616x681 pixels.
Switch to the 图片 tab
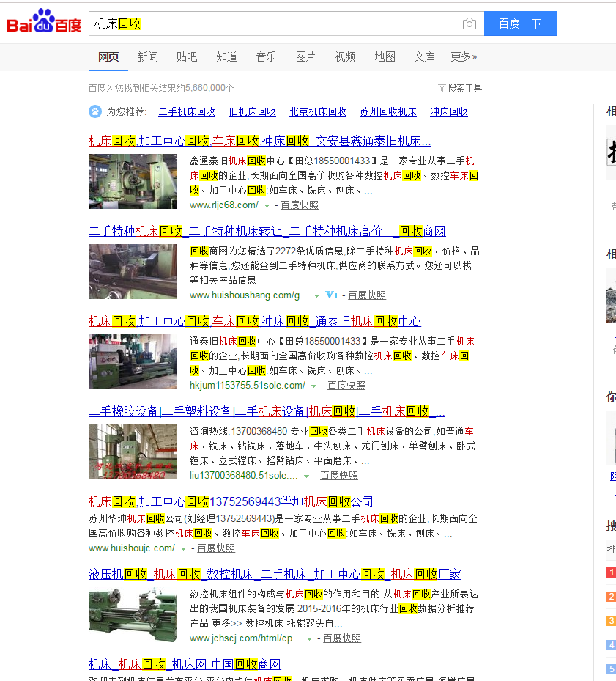305,57
